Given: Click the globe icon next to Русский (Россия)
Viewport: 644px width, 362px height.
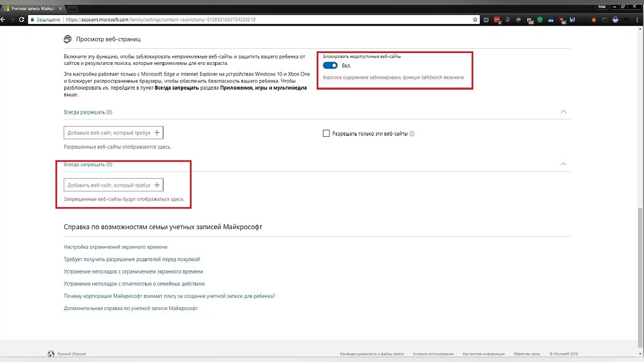Looking at the screenshot, I should (x=51, y=354).
